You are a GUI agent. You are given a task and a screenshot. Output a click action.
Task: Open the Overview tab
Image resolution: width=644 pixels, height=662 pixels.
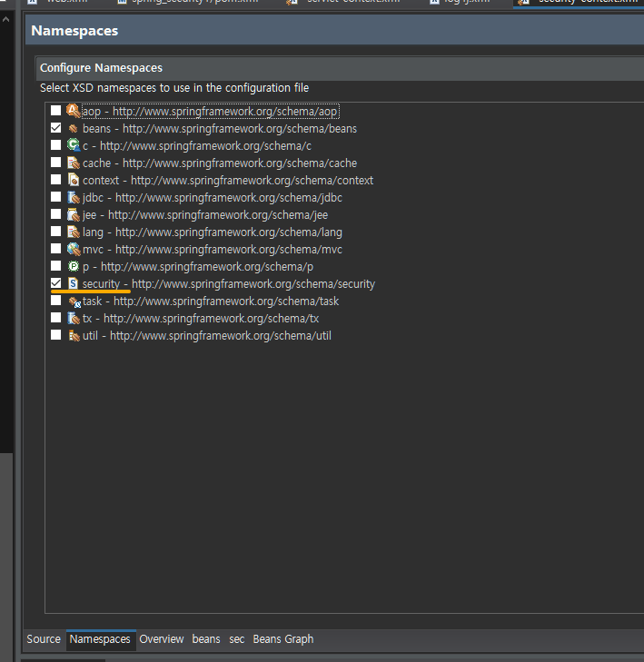pyautogui.click(x=162, y=639)
